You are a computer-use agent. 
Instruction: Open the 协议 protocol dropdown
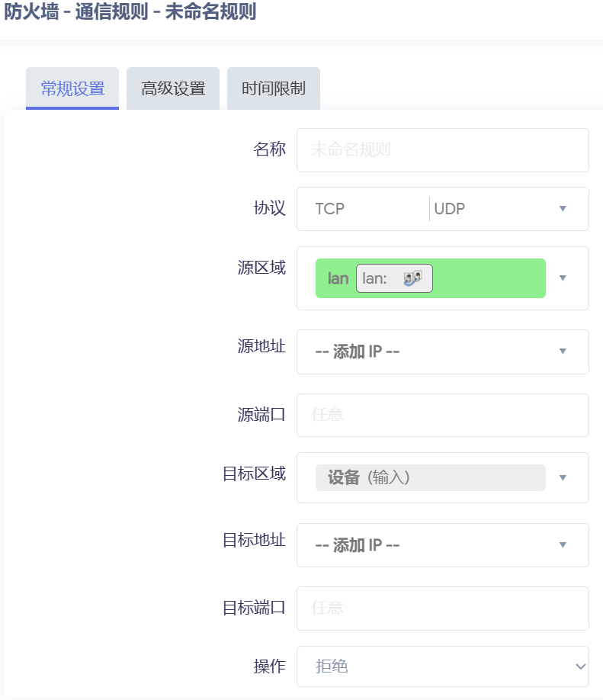click(x=442, y=209)
